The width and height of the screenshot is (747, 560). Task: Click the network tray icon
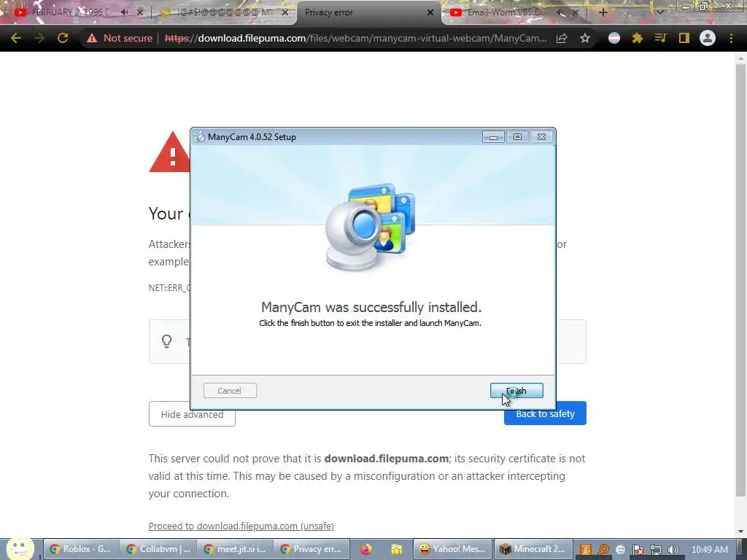(x=656, y=550)
